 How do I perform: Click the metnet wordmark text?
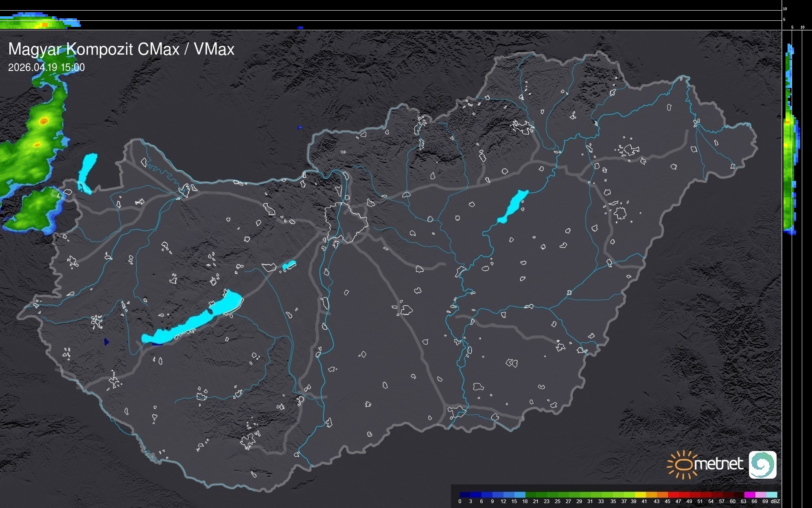pyautogui.click(x=718, y=464)
